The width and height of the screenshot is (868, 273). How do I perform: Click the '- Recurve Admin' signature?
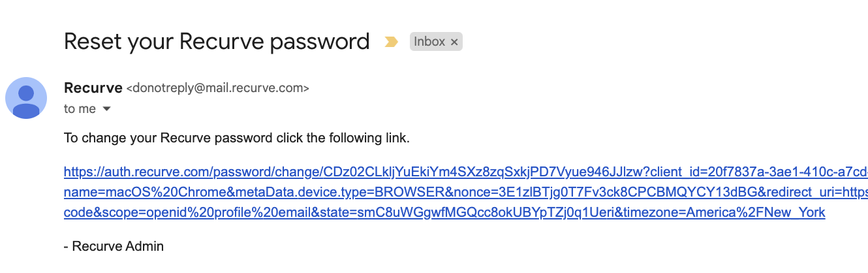(114, 246)
